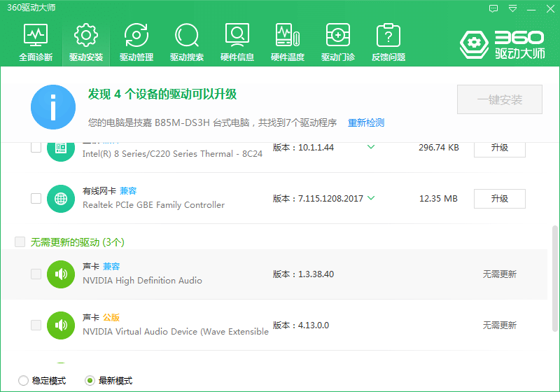Select the 稳定模式 stable mode radio button
This screenshot has height=392, width=560.
pos(23,381)
